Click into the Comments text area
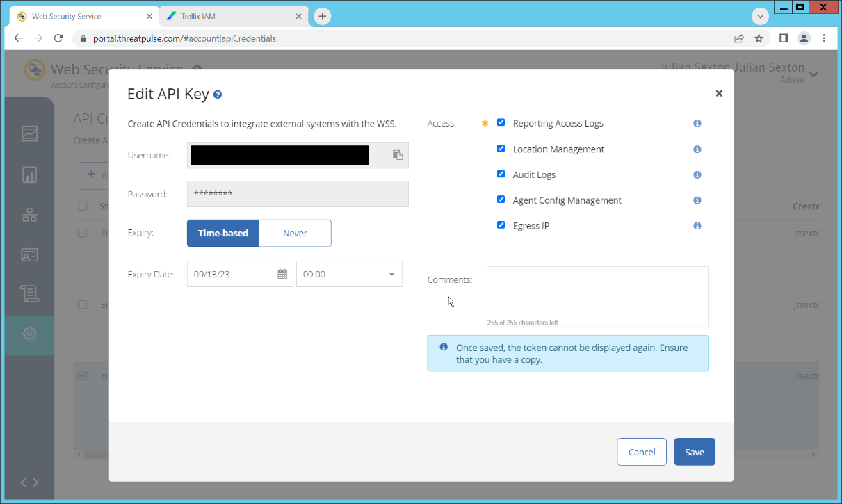842x504 pixels. [597, 293]
